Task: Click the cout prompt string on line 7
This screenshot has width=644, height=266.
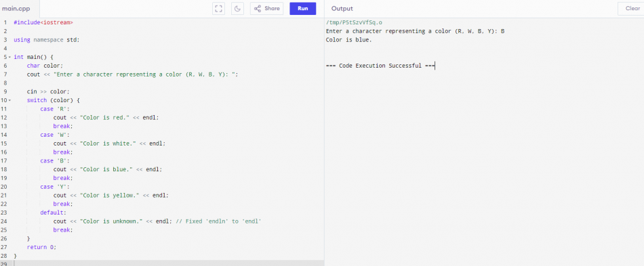Action: pyautogui.click(x=144, y=74)
